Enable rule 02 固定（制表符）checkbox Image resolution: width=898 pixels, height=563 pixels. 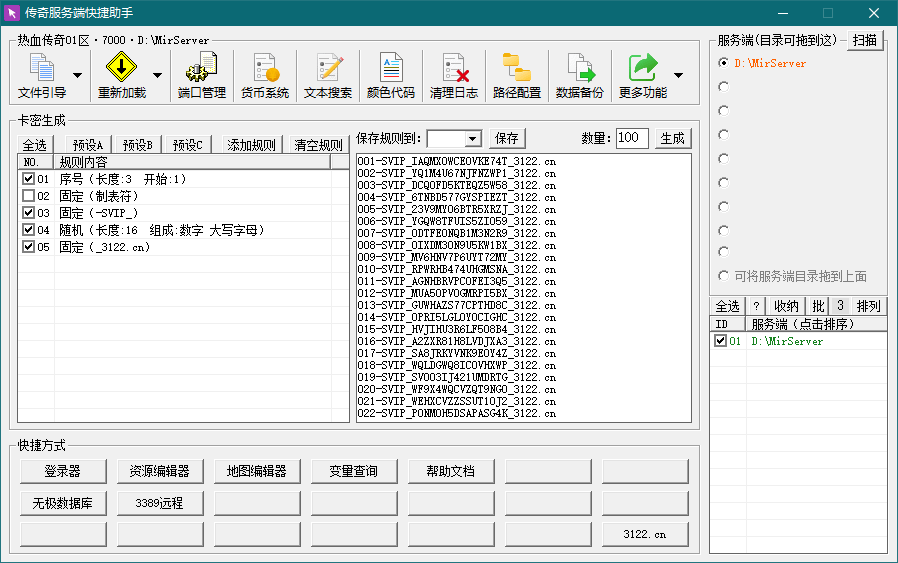click(x=29, y=196)
